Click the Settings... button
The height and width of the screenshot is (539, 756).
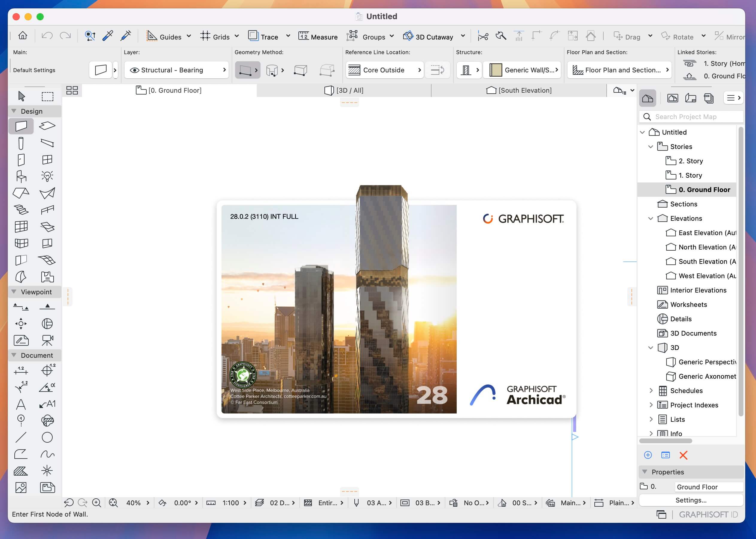(x=691, y=500)
